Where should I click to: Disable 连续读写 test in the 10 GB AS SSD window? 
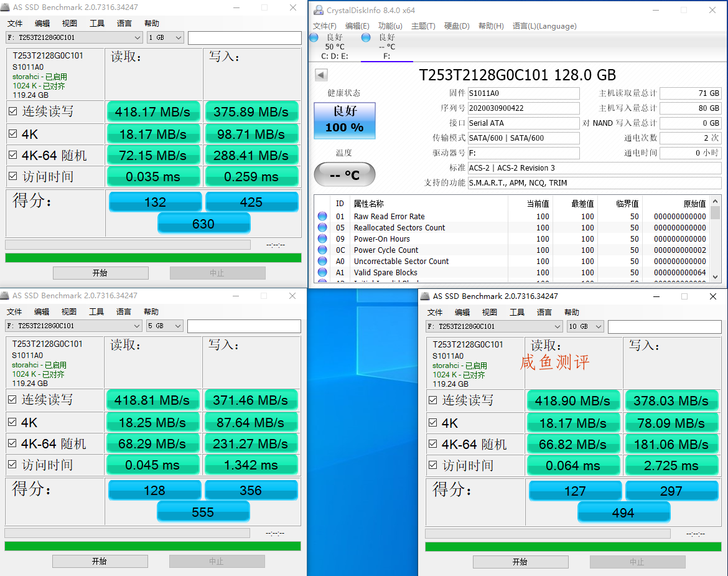pyautogui.click(x=432, y=400)
